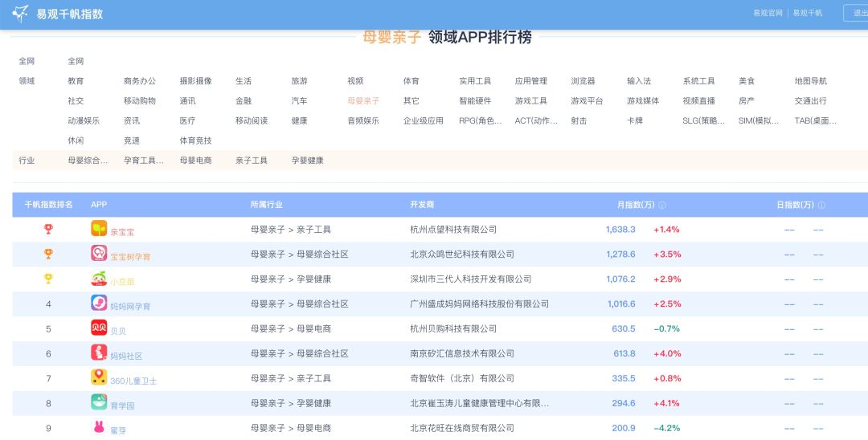The height and width of the screenshot is (440, 868).
Task: Select the 企业级应用 category filter
Action: [x=423, y=121]
